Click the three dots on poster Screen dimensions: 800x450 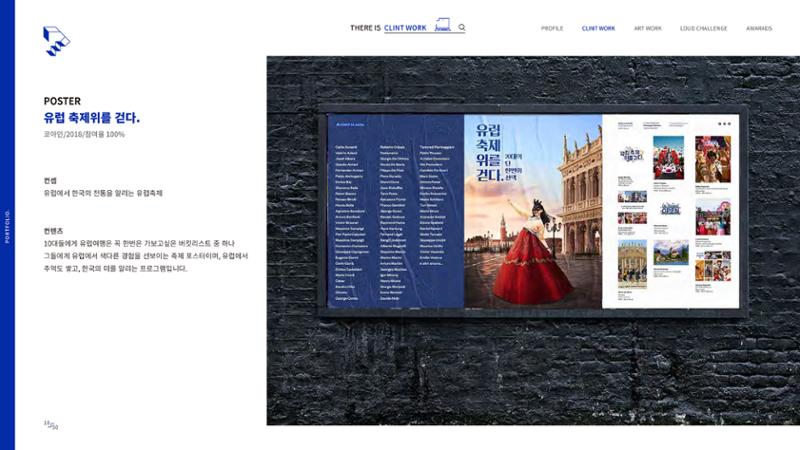(724, 124)
